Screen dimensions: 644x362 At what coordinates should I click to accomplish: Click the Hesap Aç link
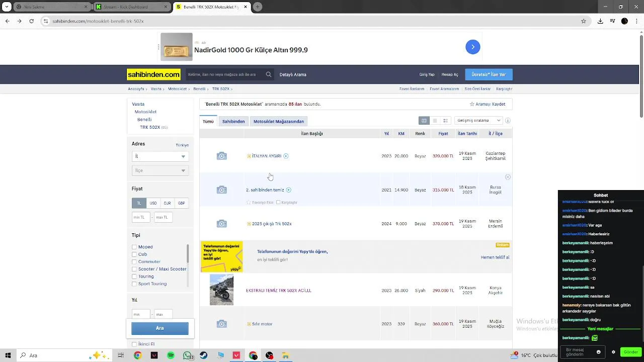point(450,74)
